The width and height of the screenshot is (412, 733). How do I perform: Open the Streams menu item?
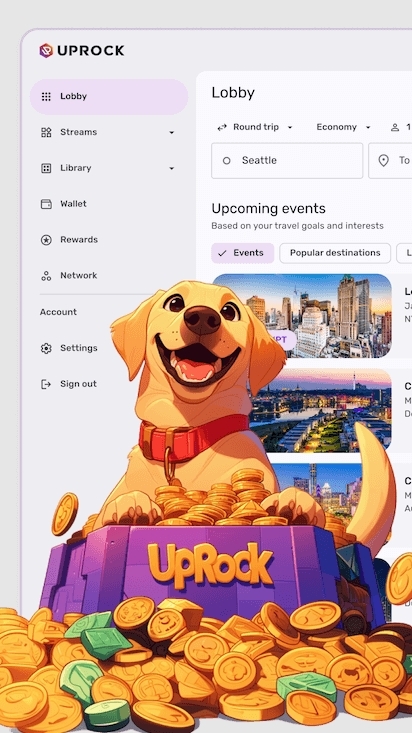click(109, 132)
